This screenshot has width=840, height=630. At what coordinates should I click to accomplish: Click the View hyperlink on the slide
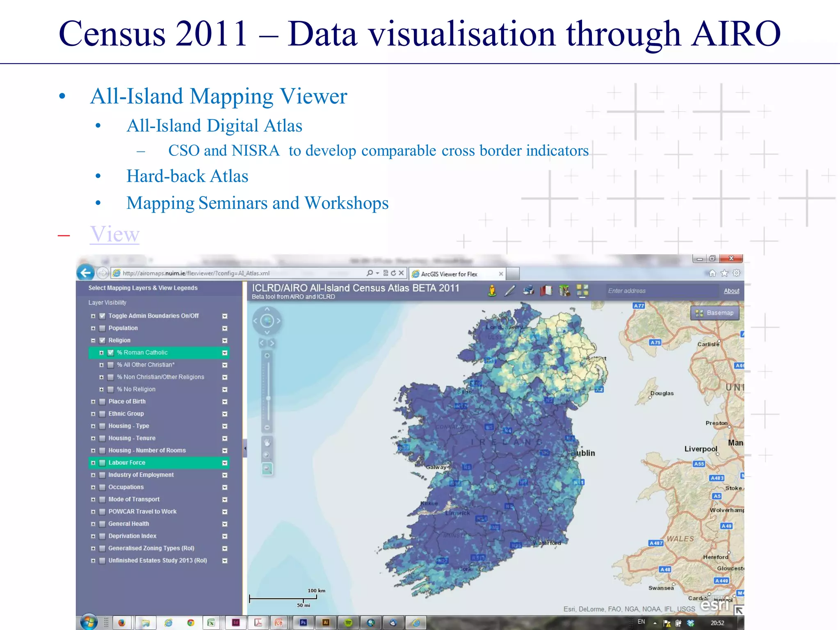point(115,234)
